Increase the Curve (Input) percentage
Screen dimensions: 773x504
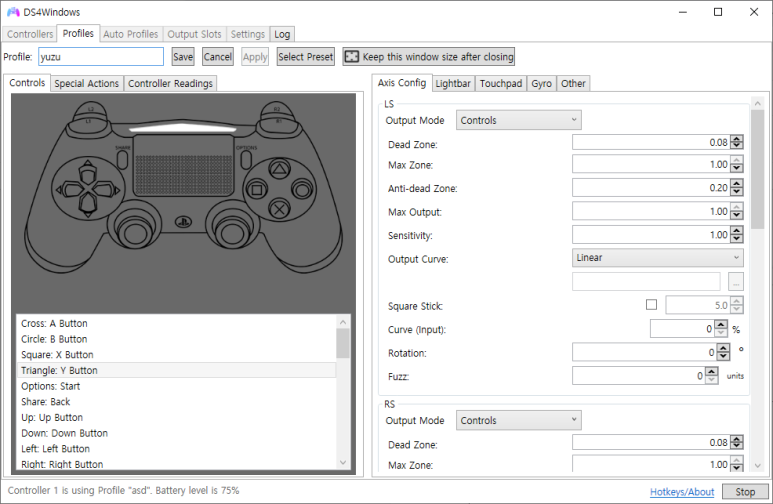point(721,325)
